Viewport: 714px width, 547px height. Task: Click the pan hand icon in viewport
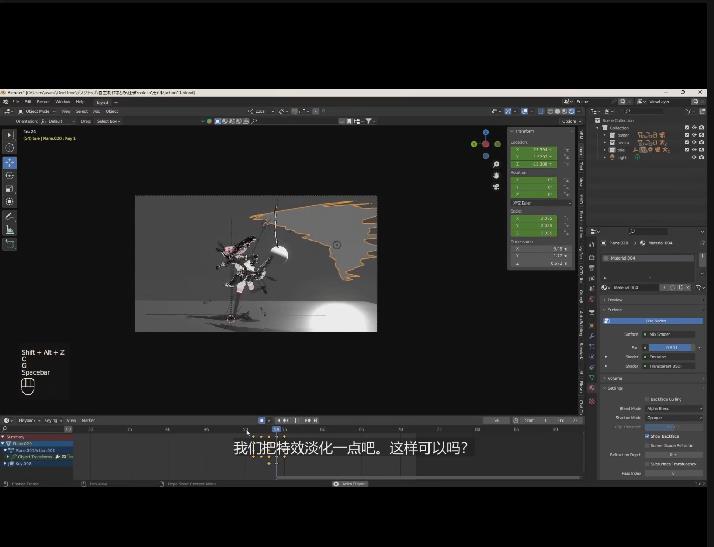(496, 177)
